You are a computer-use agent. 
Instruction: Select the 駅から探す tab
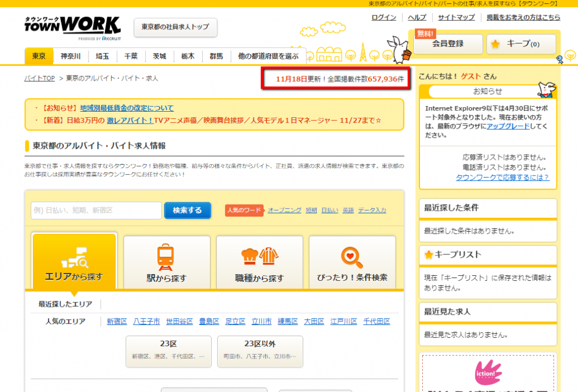(x=167, y=262)
